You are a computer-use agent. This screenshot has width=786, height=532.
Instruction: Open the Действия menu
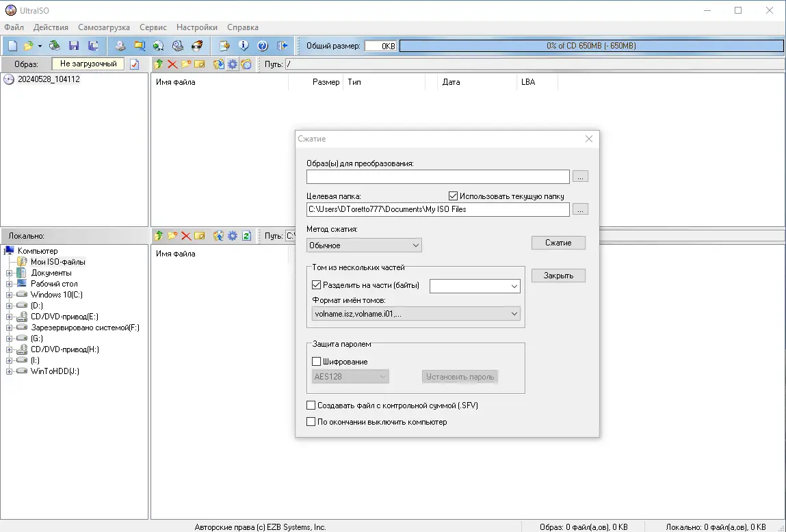pyautogui.click(x=51, y=27)
